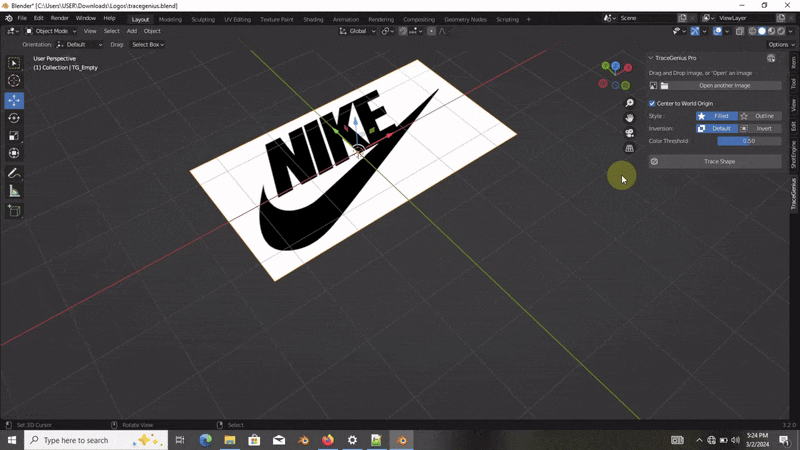
Task: Activate the Scale tool
Action: pyautogui.click(x=14, y=136)
